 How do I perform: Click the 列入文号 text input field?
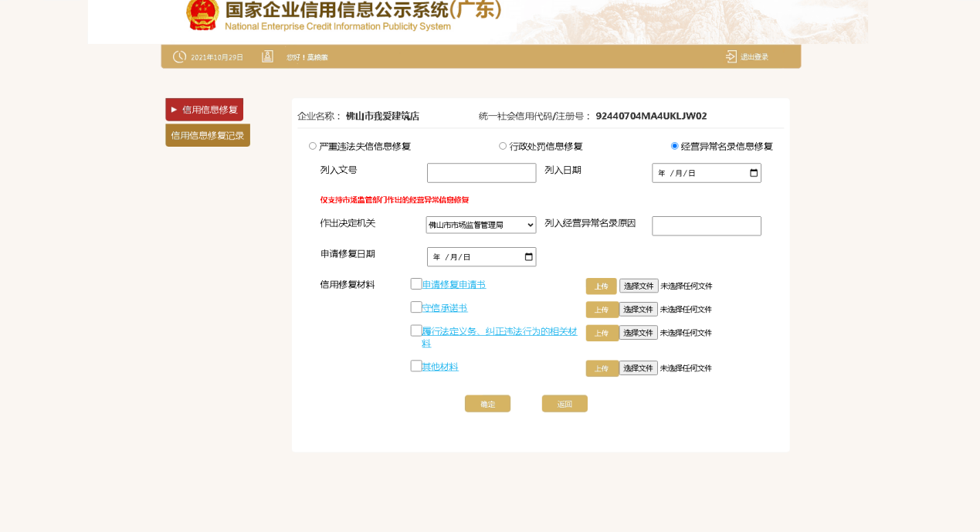click(481, 173)
